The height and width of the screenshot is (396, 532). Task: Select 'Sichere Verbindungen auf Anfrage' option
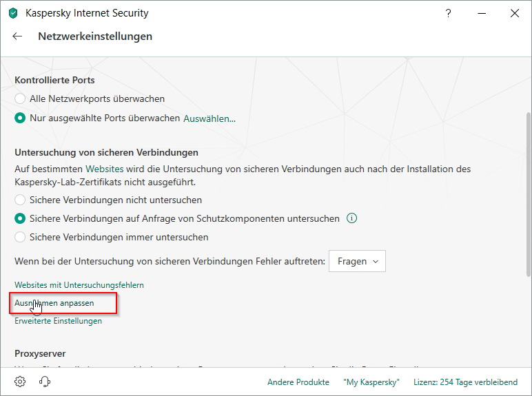pos(21,218)
